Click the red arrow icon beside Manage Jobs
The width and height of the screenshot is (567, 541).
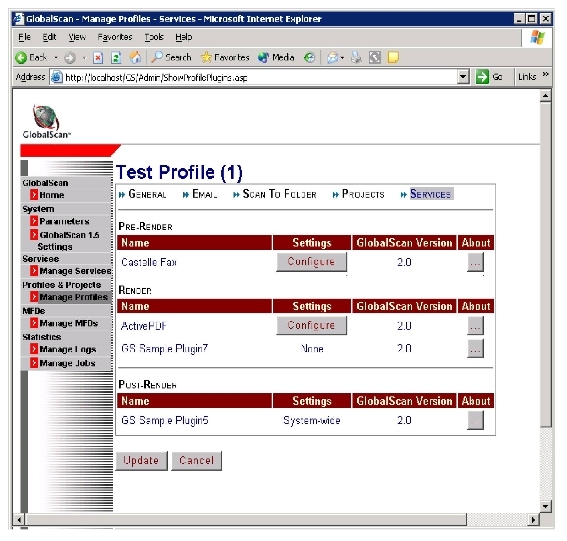coord(34,362)
